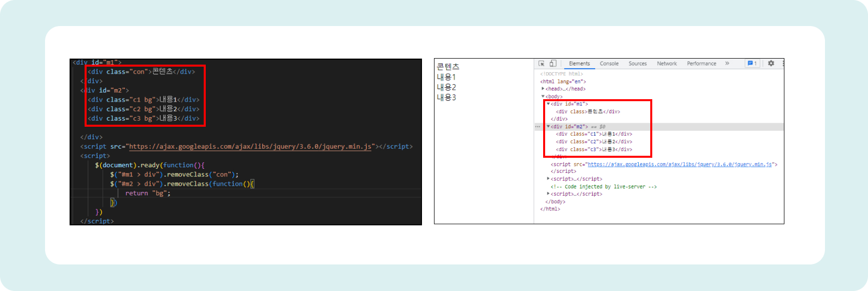The height and width of the screenshot is (291, 868).
Task: Collapse the body node in DOM tree
Action: [x=543, y=96]
